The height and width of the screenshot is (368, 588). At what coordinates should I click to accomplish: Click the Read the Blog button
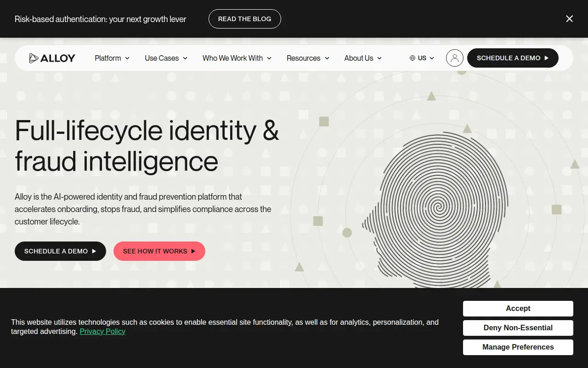(x=244, y=19)
